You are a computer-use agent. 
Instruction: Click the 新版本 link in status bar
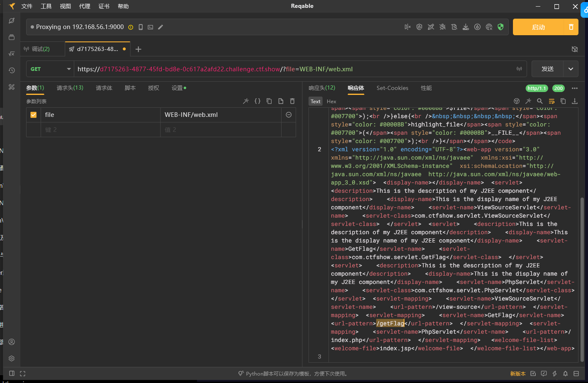pos(518,373)
